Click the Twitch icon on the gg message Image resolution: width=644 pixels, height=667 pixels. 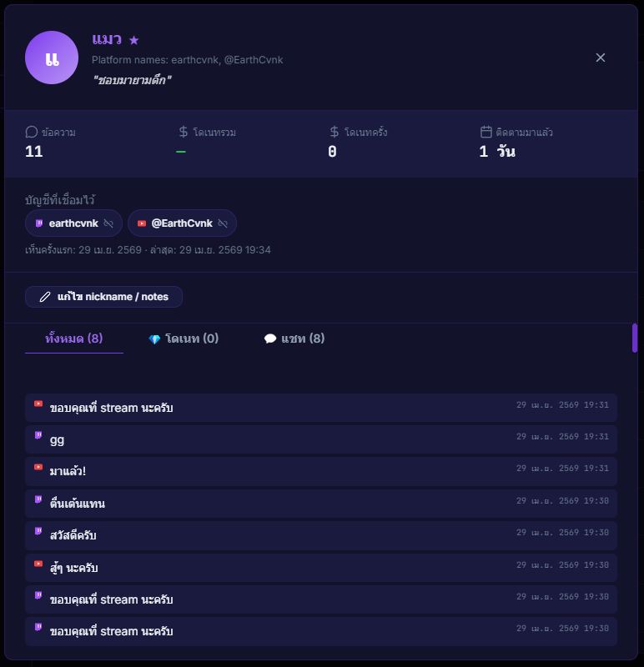[x=38, y=437]
